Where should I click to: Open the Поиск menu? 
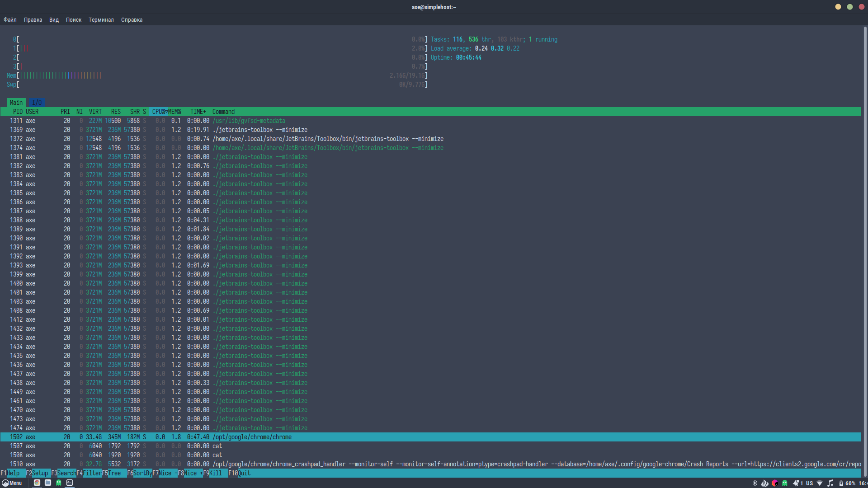[x=74, y=20]
